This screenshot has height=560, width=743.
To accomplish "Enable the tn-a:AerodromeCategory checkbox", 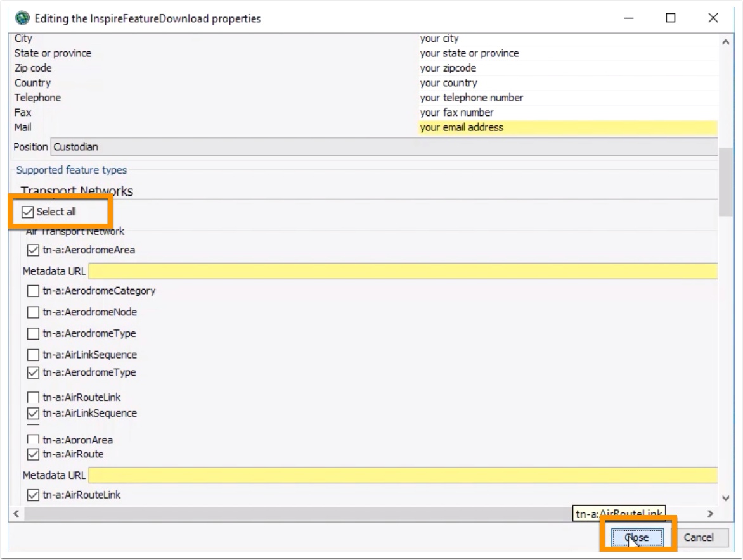I will point(33,291).
